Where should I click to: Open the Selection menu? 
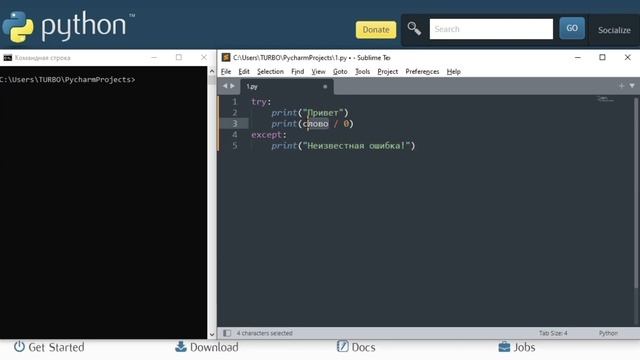pyautogui.click(x=270, y=71)
